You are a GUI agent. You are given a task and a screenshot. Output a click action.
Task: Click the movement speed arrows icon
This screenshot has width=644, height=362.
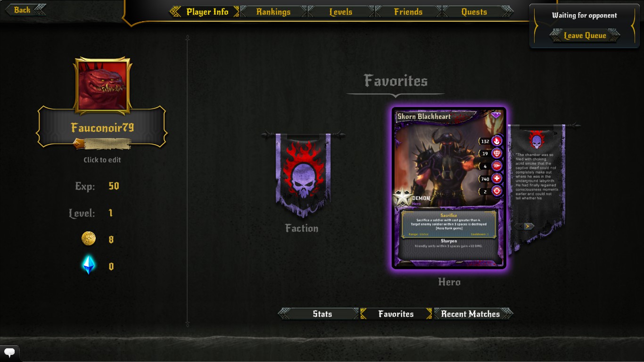click(x=496, y=166)
